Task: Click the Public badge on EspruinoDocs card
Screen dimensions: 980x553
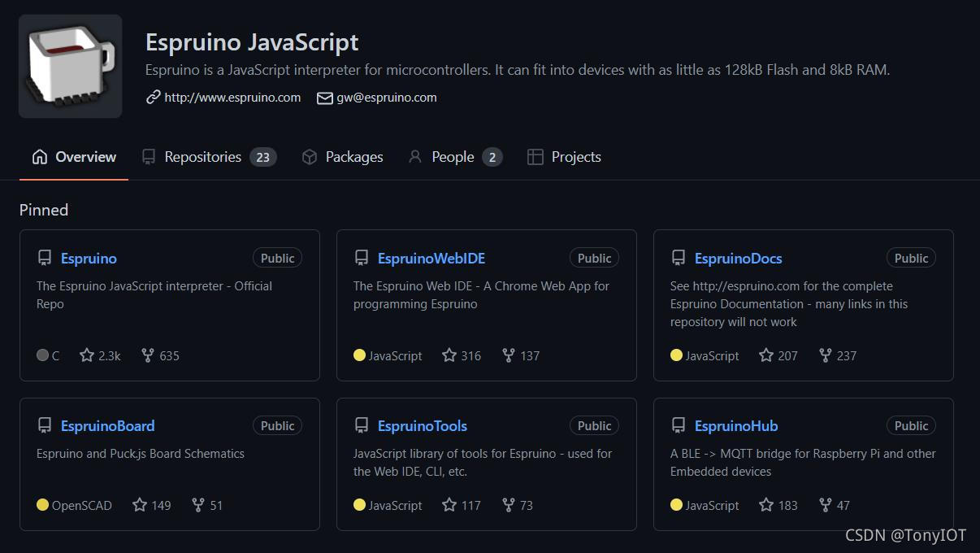Action: pos(912,258)
